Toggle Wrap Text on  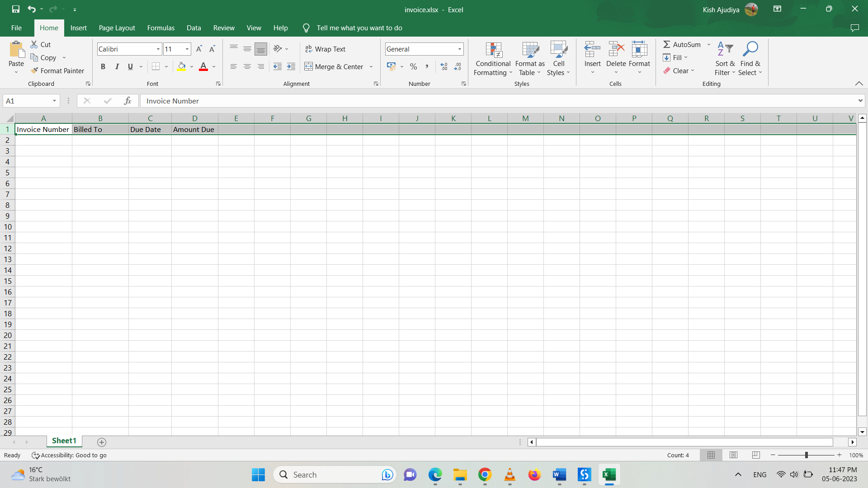[325, 49]
